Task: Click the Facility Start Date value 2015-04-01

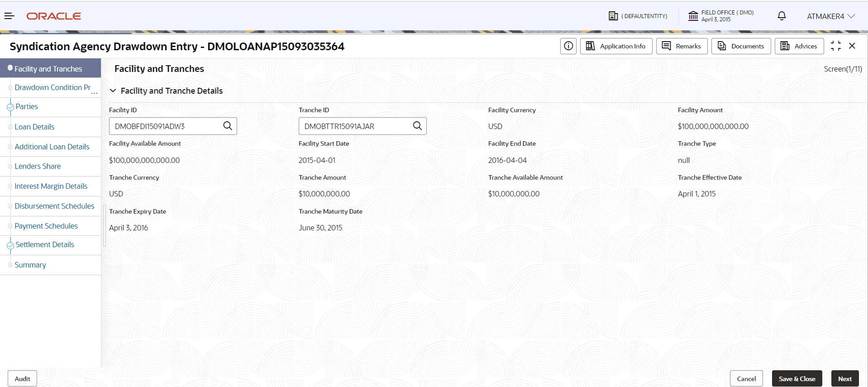Action: pos(317,160)
